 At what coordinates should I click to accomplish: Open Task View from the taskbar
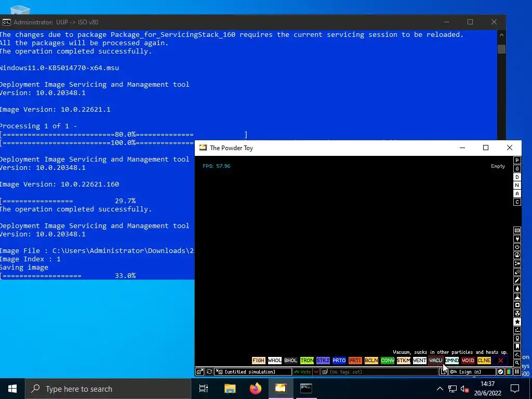(x=204, y=389)
